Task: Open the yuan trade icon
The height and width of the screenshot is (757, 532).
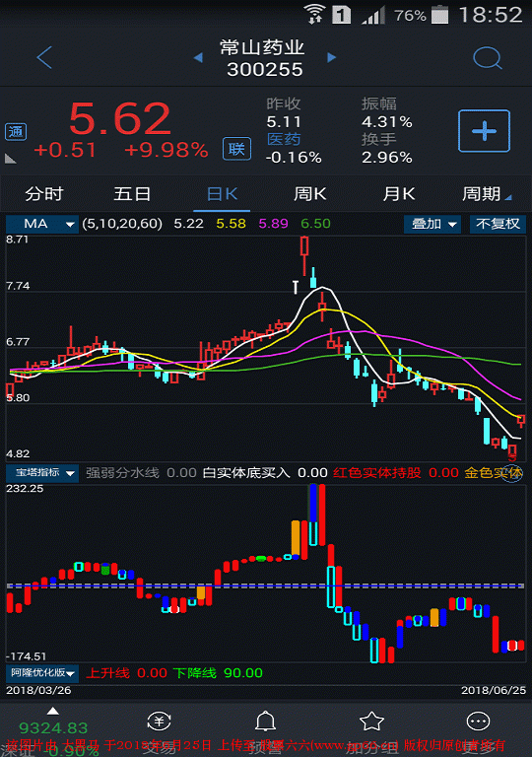Action: (160, 722)
